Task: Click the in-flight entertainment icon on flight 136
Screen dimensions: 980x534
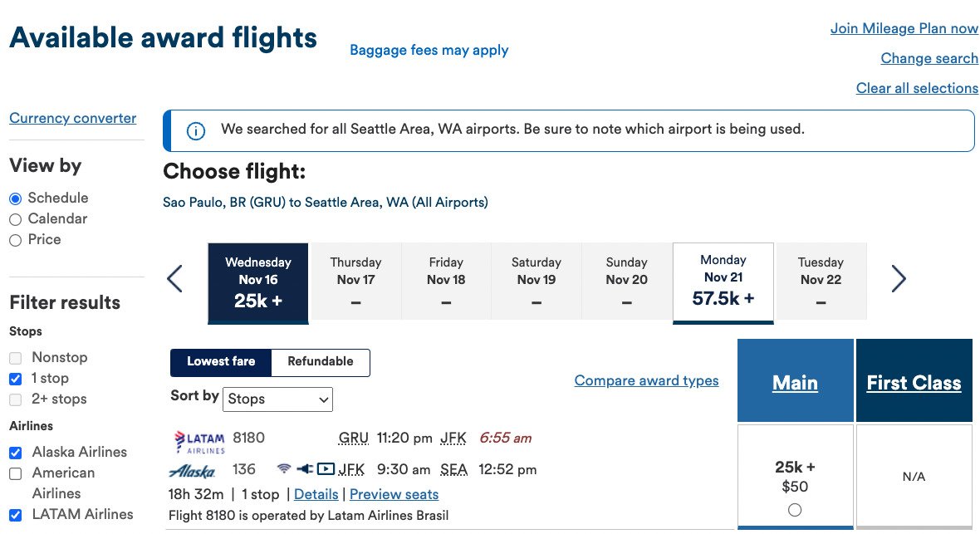Action: click(x=326, y=469)
